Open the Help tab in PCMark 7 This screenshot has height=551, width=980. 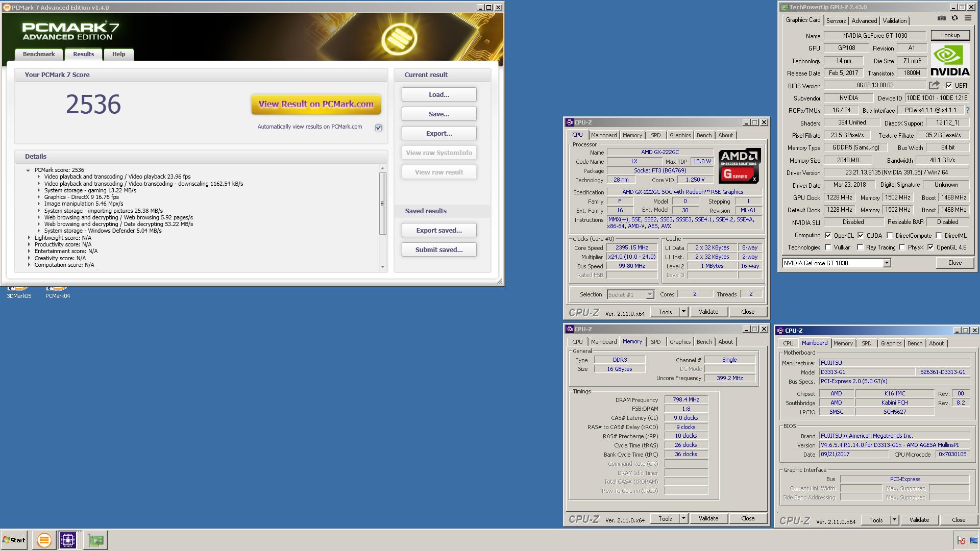[x=118, y=54]
